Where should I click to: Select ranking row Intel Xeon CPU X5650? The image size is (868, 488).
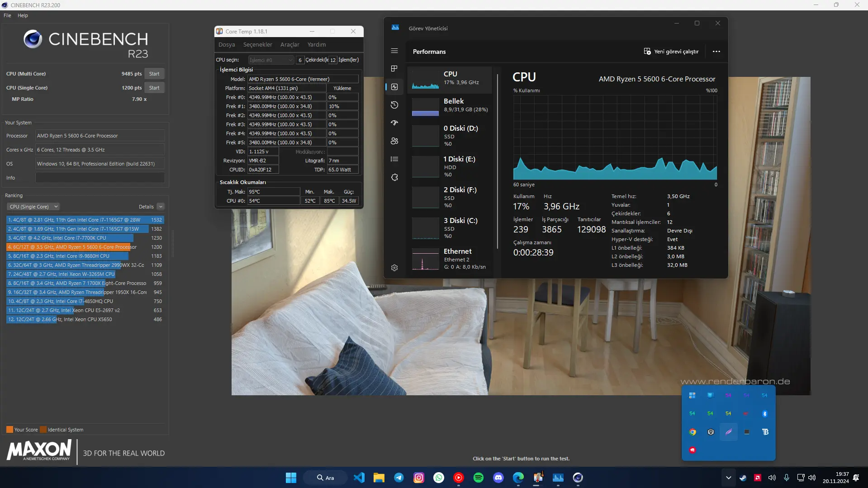[85, 319]
